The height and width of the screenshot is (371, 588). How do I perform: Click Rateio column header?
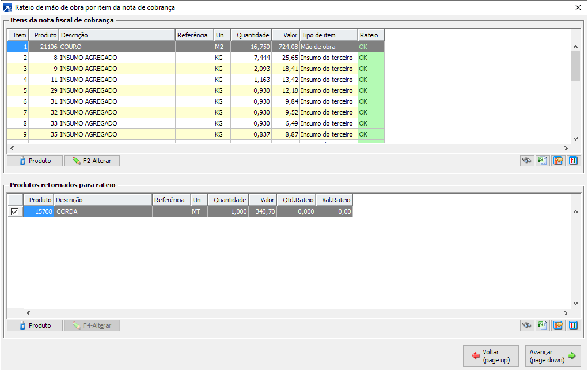point(371,35)
